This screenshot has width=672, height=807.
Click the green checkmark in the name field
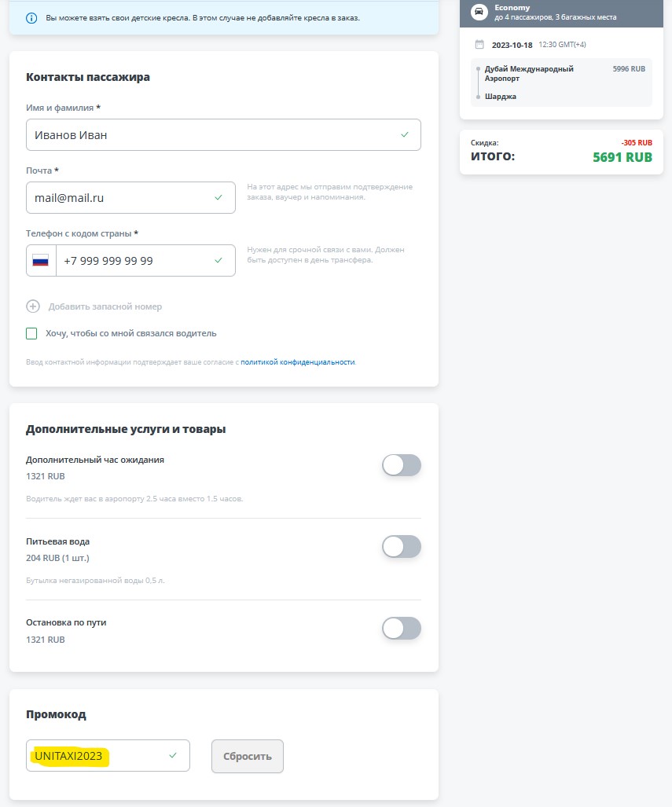point(406,134)
